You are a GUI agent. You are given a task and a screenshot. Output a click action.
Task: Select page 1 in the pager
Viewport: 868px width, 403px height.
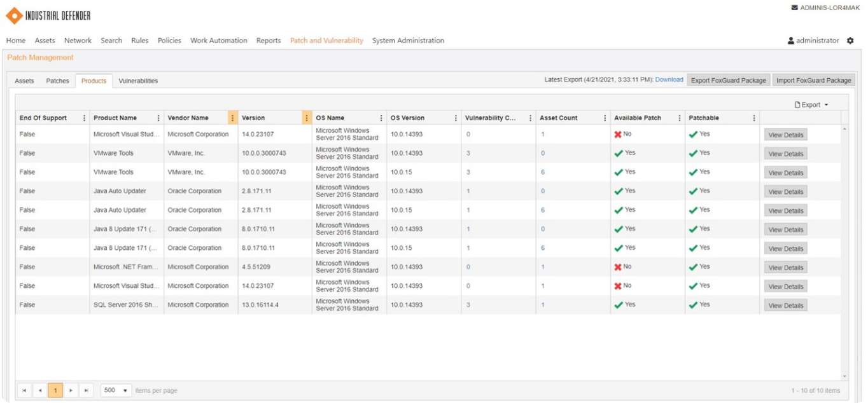tap(54, 390)
